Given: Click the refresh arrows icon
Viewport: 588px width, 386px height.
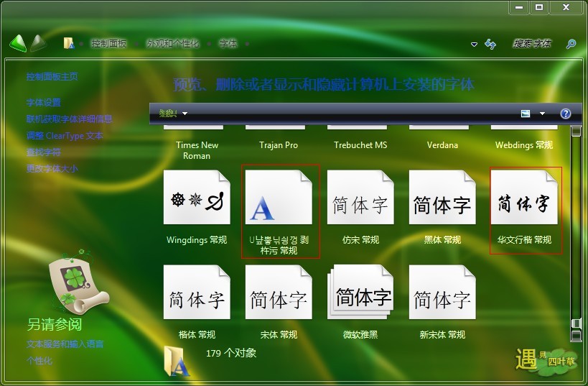Looking at the screenshot, I should pos(490,44).
